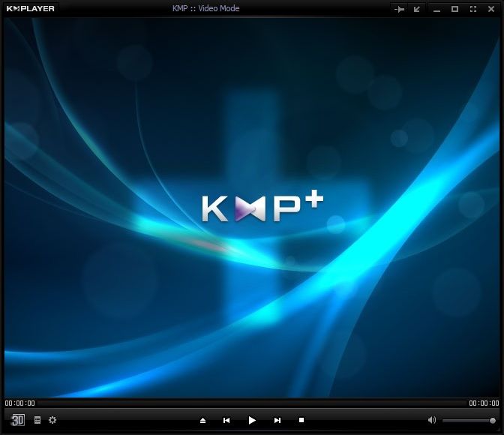
Task: Close the KMPlayer window
Action: (490, 9)
